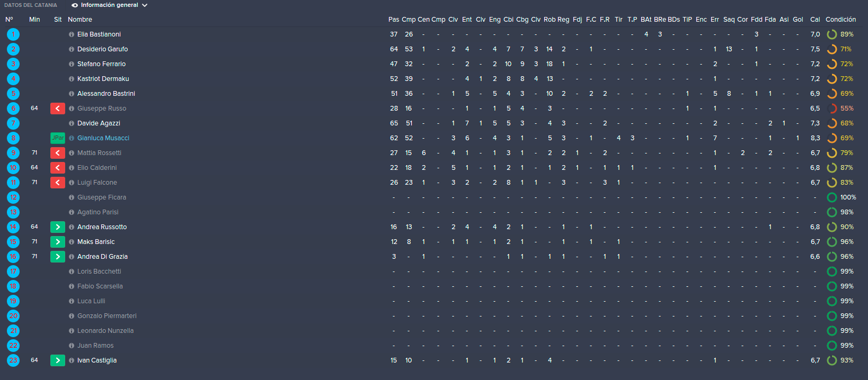
Task: Click JPar badge next to Gianluca Musacci
Action: tap(58, 138)
